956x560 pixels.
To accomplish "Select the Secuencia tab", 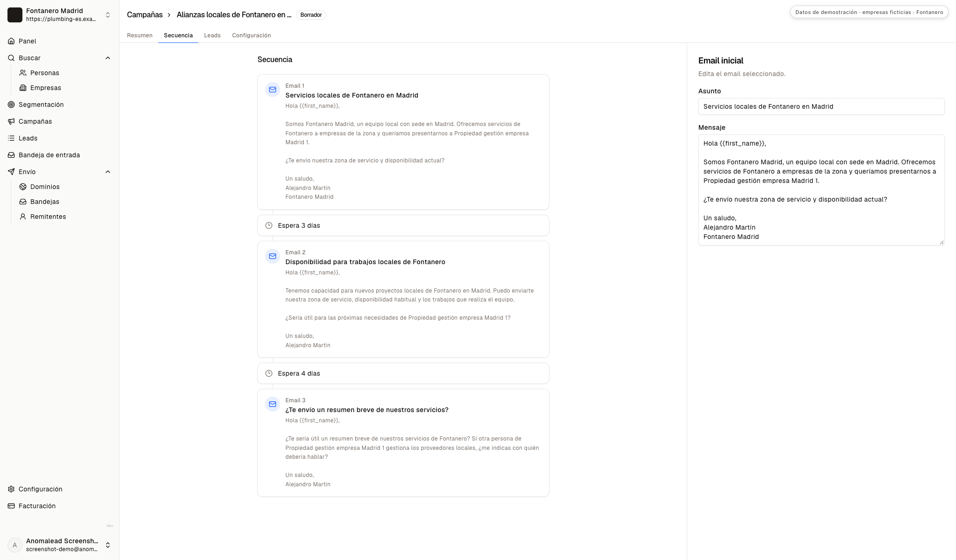I will [178, 35].
